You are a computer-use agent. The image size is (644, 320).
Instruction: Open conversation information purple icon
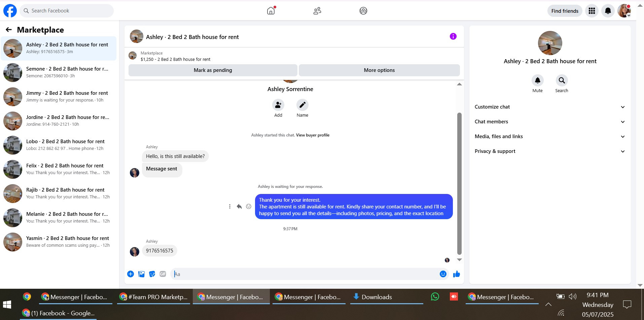tap(453, 36)
